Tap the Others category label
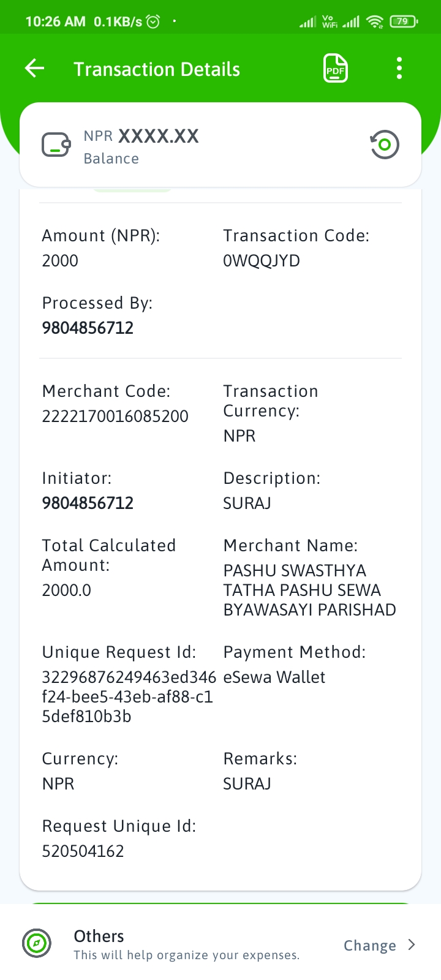441x980 pixels. click(x=99, y=936)
